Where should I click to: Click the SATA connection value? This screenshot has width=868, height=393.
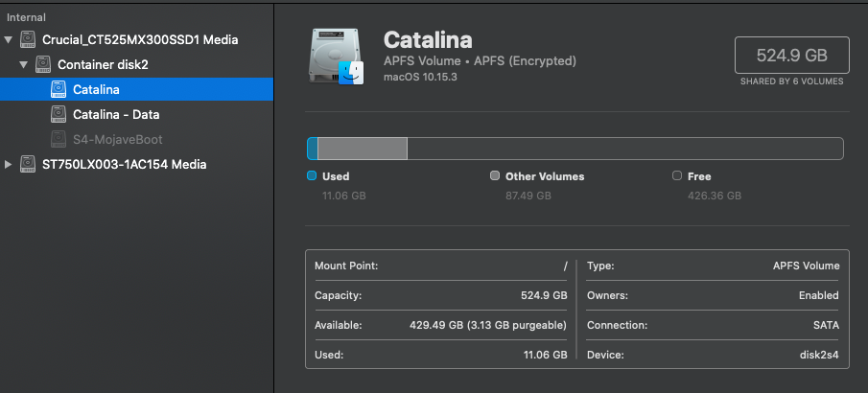point(826,326)
